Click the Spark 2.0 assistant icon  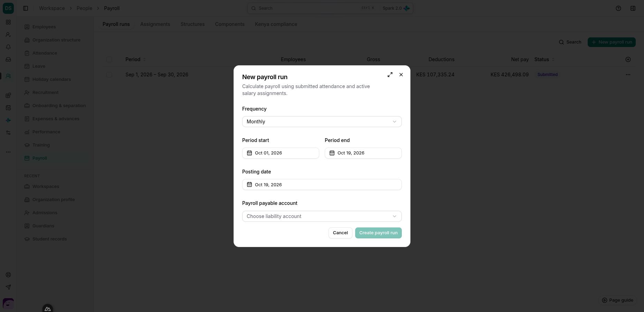[407, 8]
